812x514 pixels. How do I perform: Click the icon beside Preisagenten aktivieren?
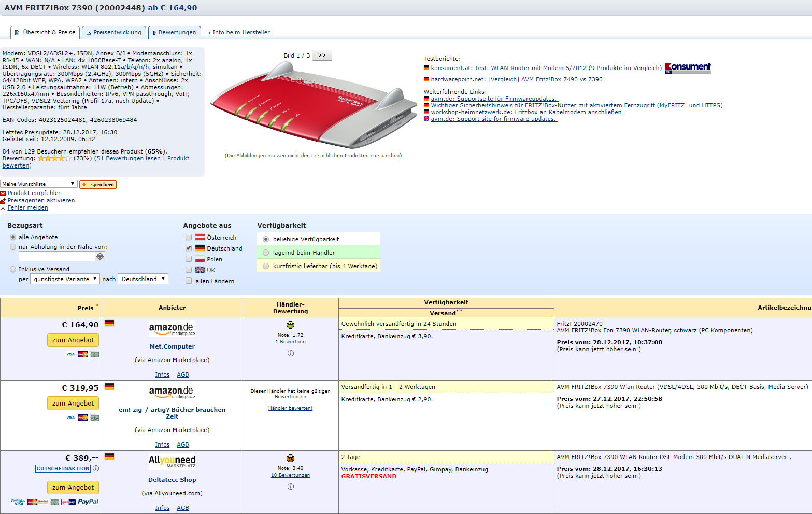point(3,201)
